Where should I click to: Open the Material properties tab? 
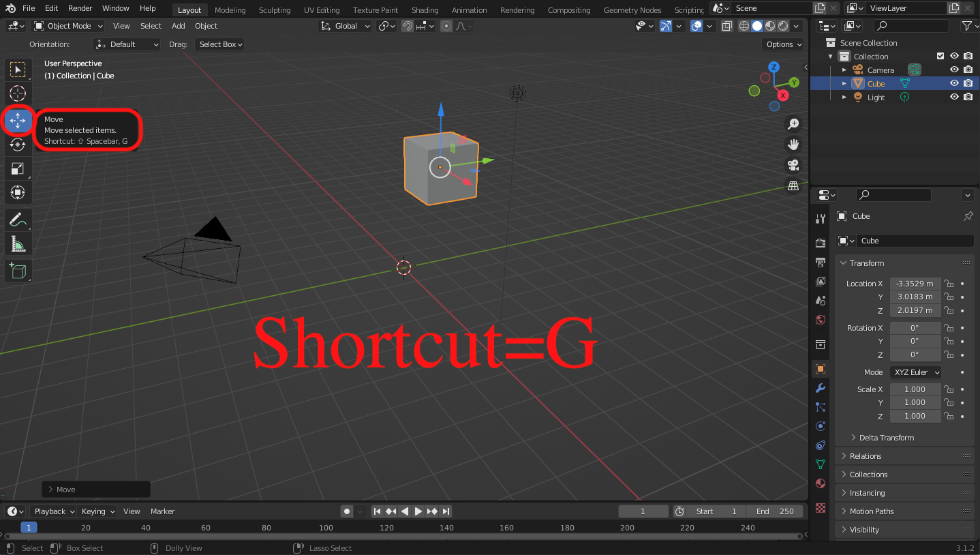click(821, 483)
